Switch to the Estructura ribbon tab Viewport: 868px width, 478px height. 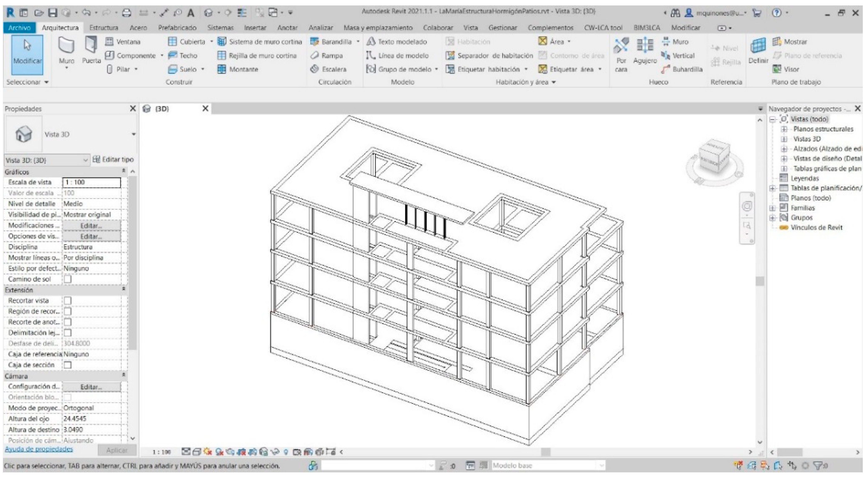(103, 28)
